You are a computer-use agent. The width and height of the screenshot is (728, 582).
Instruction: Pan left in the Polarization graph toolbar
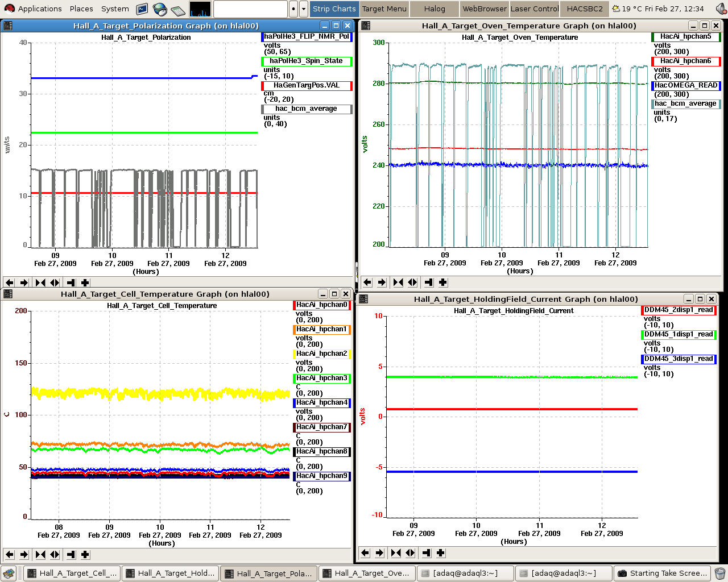(x=9, y=282)
